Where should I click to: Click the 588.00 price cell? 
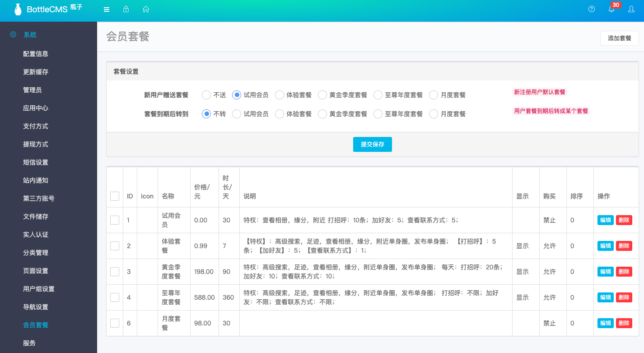205,297
